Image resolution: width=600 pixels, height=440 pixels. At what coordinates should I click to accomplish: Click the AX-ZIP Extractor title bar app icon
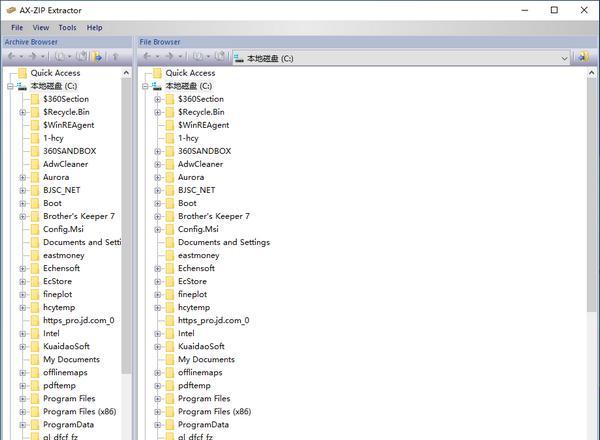[x=11, y=10]
